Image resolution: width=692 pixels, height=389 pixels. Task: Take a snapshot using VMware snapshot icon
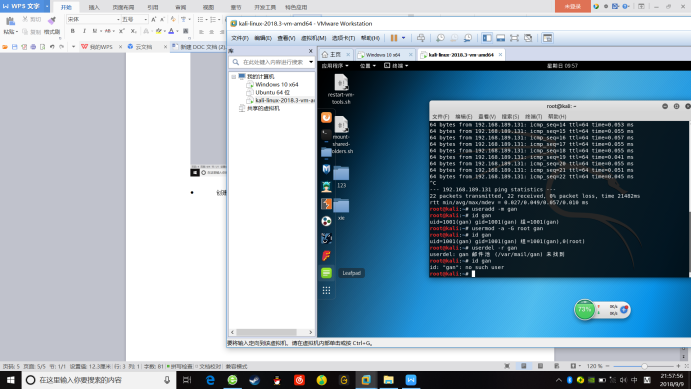(x=440, y=38)
